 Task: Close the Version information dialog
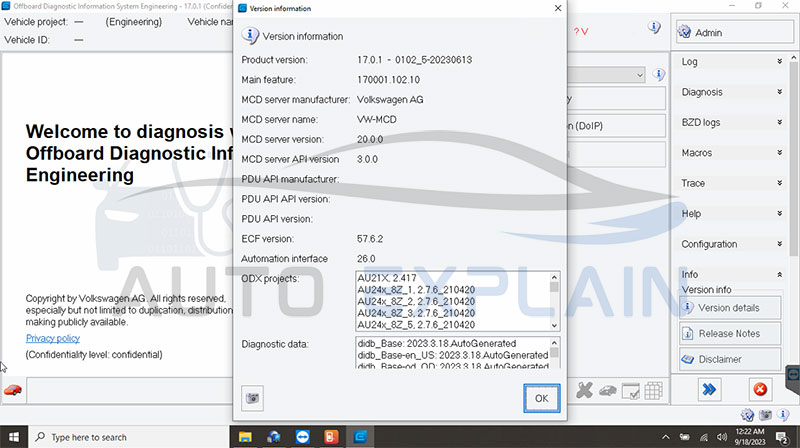point(558,8)
